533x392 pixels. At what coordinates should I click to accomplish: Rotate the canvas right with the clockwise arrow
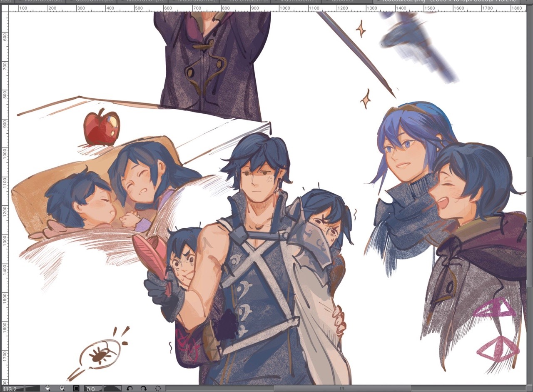pyautogui.click(x=144, y=388)
